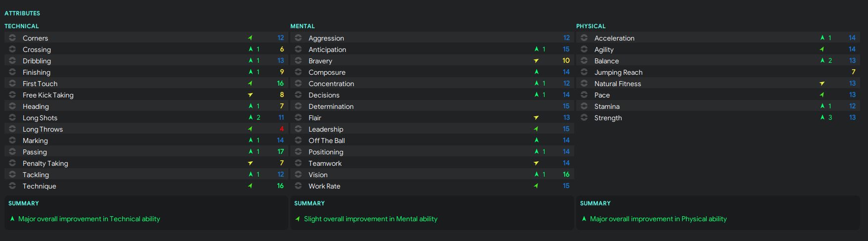Click the Tackling attribute name

point(36,175)
